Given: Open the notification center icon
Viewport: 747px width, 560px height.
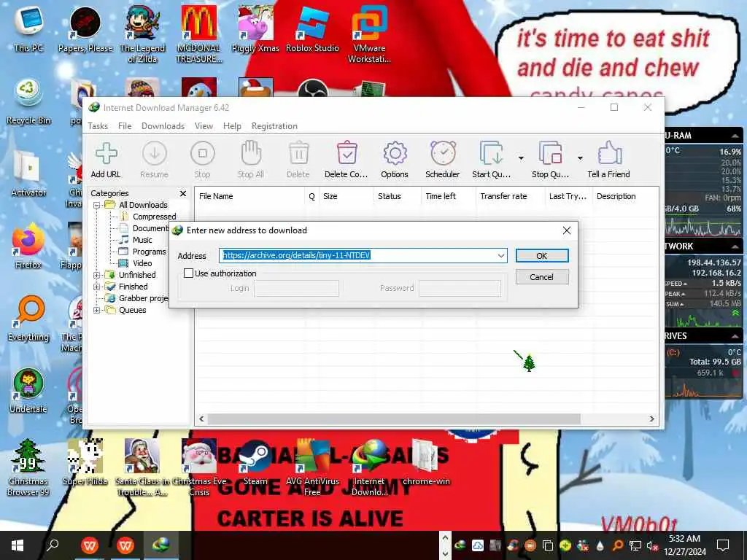Looking at the screenshot, I should click(723, 545).
